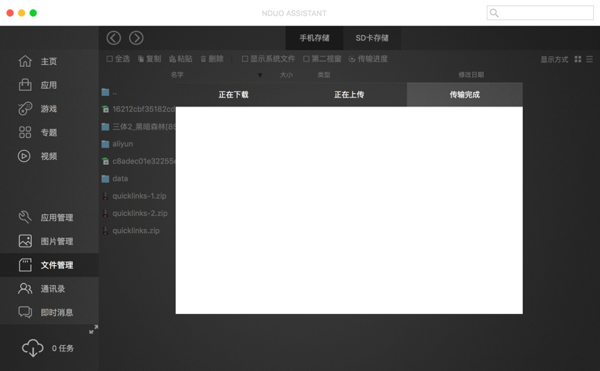This screenshot has width=600, height=371.
Task: Click the 0 任务 tasks label
Action: pos(63,348)
